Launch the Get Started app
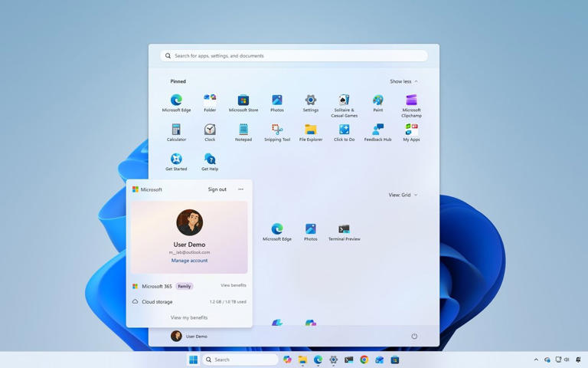The height and width of the screenshot is (368, 588). coord(176,162)
